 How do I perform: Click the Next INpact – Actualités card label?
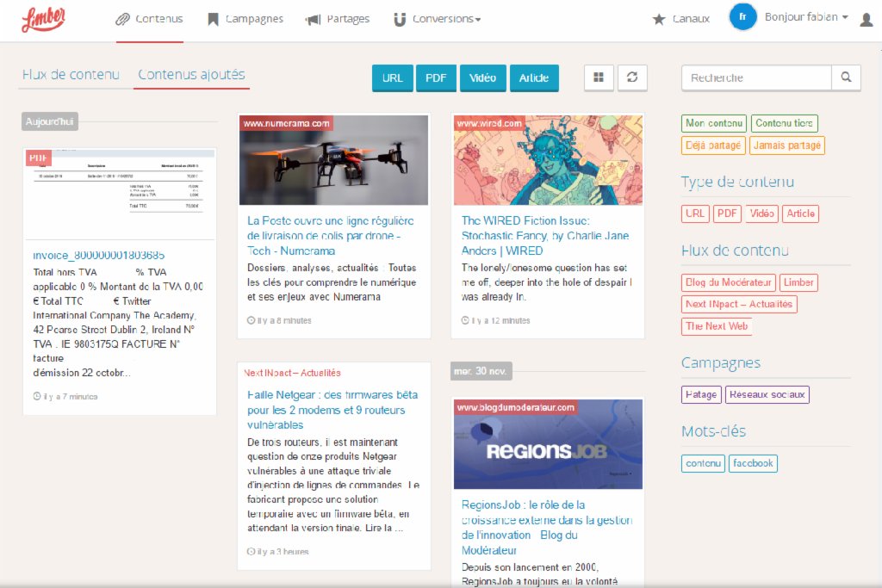point(293,373)
